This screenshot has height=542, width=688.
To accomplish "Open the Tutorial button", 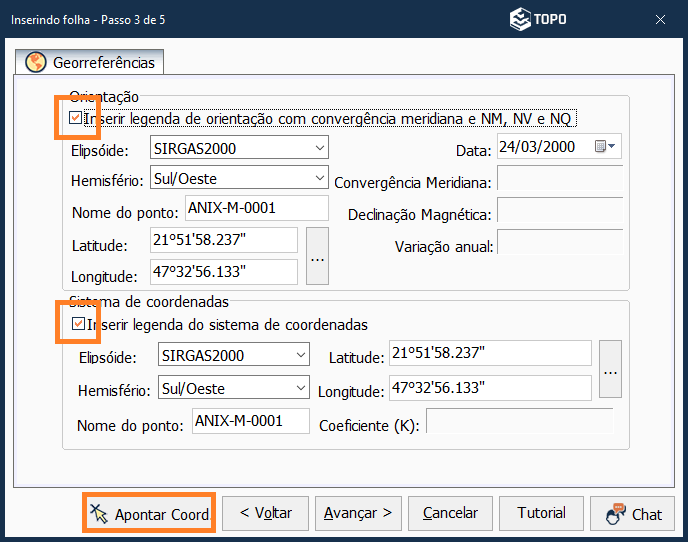I will point(541,513).
